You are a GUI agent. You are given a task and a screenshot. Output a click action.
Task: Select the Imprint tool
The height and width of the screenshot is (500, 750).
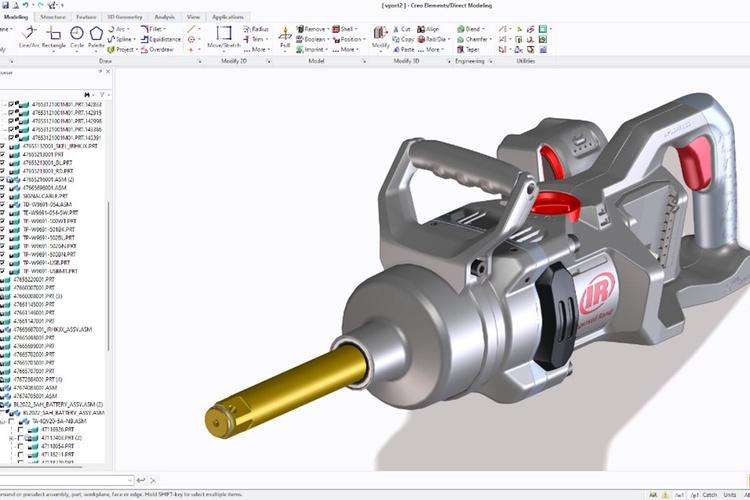click(x=311, y=49)
